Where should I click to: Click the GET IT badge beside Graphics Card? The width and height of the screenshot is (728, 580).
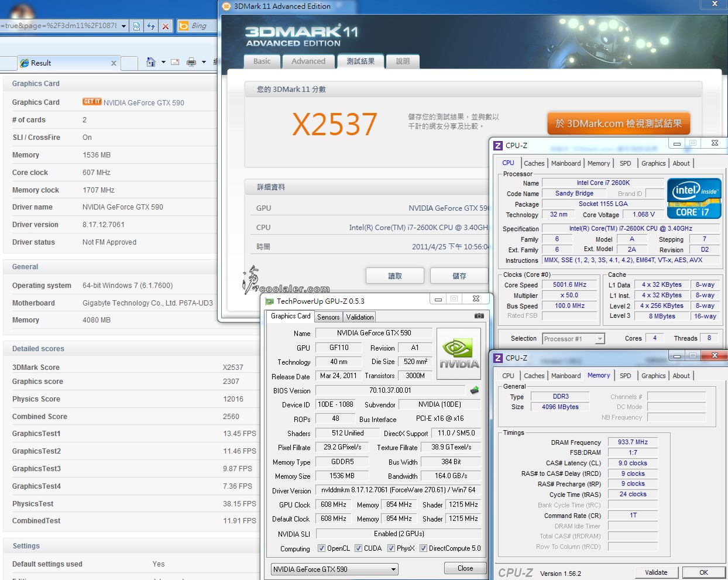coord(92,102)
